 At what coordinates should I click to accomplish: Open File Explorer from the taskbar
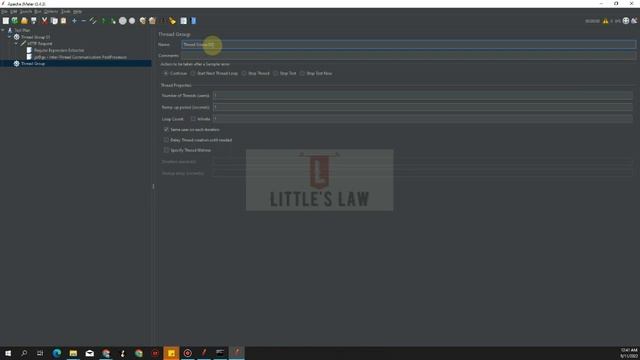click(x=73, y=353)
